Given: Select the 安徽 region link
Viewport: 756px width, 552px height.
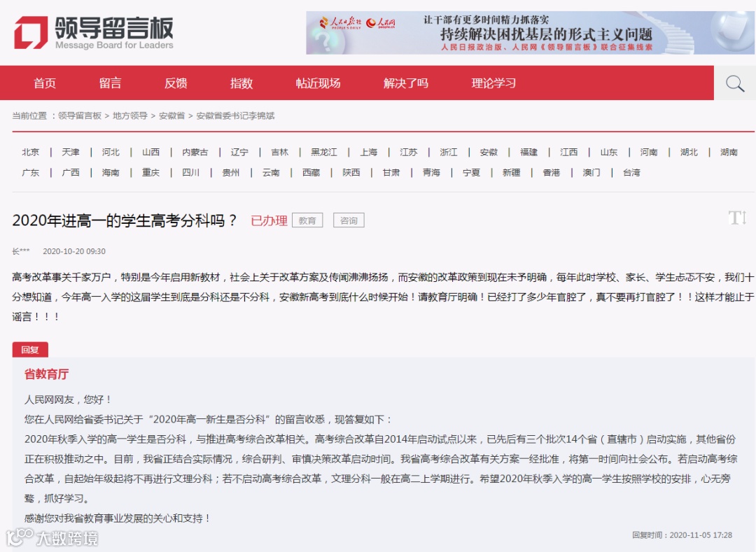Looking at the screenshot, I should (x=489, y=153).
